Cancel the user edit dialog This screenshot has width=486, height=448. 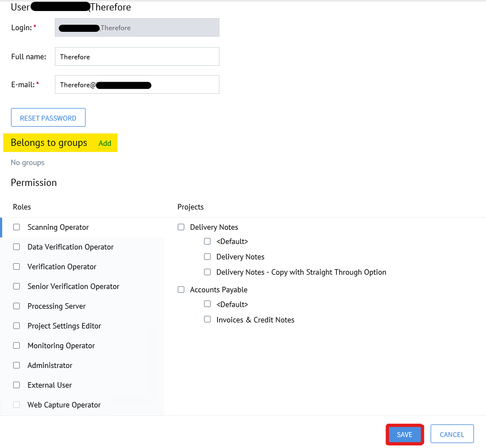click(452, 434)
